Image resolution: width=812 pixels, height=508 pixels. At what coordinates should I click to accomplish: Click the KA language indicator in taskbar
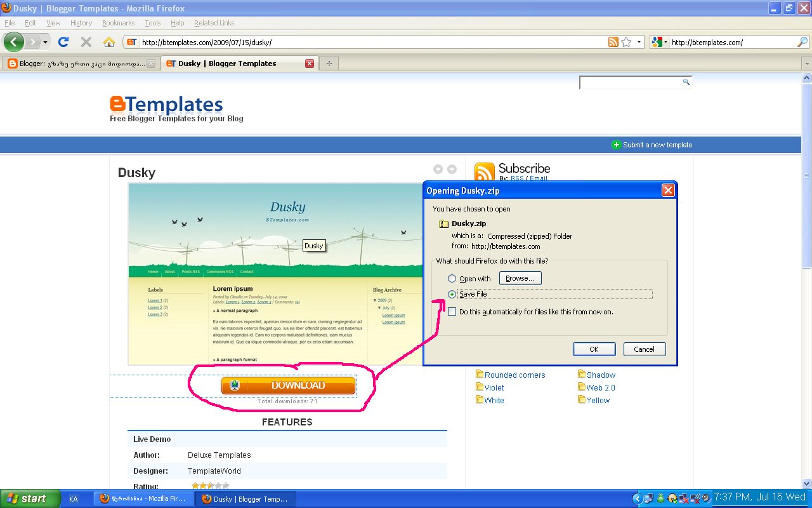pos(74,499)
